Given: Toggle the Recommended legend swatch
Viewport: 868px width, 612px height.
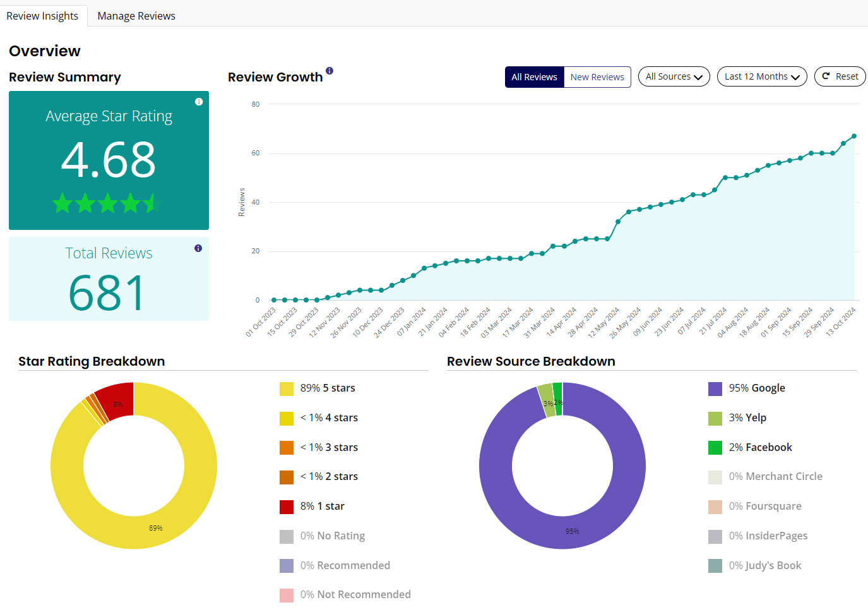Looking at the screenshot, I should pyautogui.click(x=287, y=566).
